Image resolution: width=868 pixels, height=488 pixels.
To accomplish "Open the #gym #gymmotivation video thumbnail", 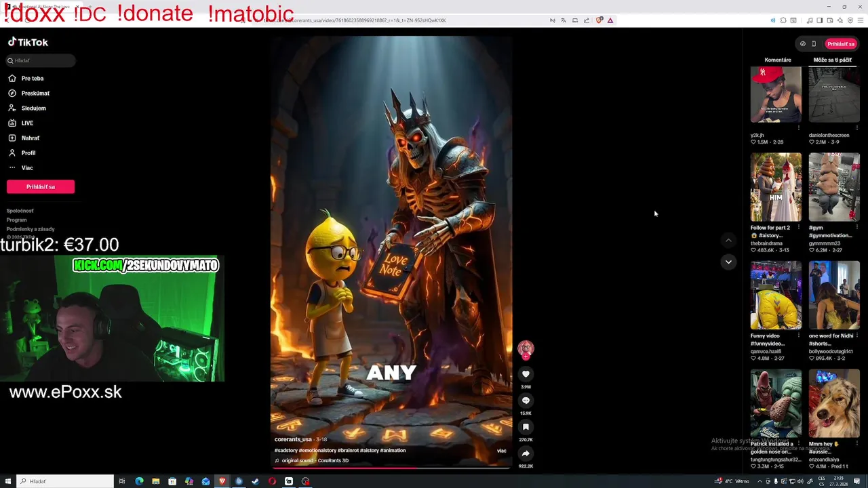I will point(834,187).
